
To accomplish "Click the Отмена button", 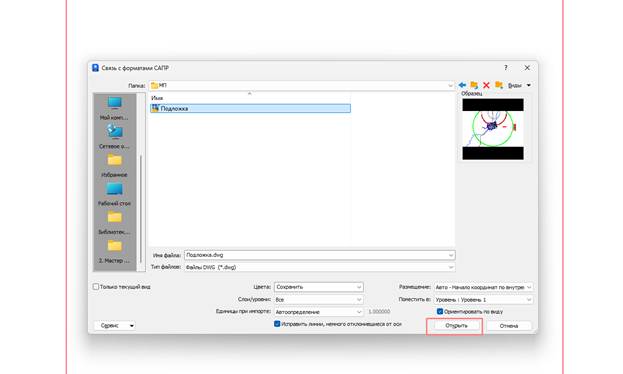I will [509, 326].
